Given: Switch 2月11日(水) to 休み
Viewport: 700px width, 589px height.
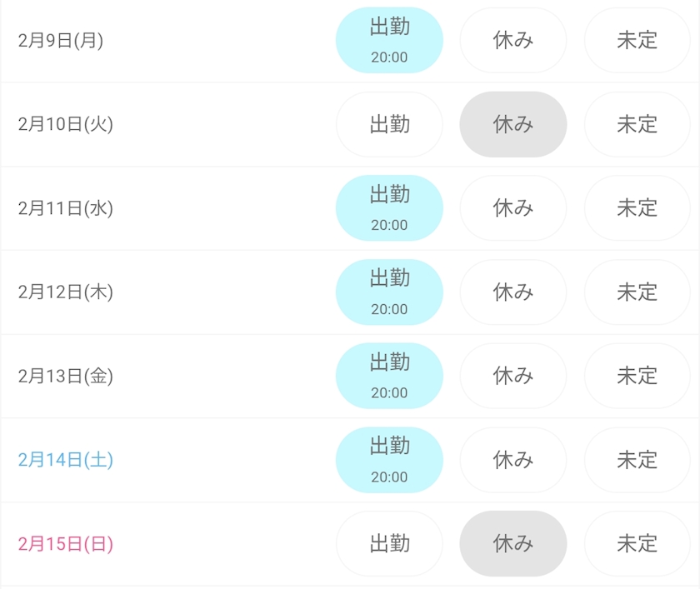Looking at the screenshot, I should pyautogui.click(x=513, y=208).
